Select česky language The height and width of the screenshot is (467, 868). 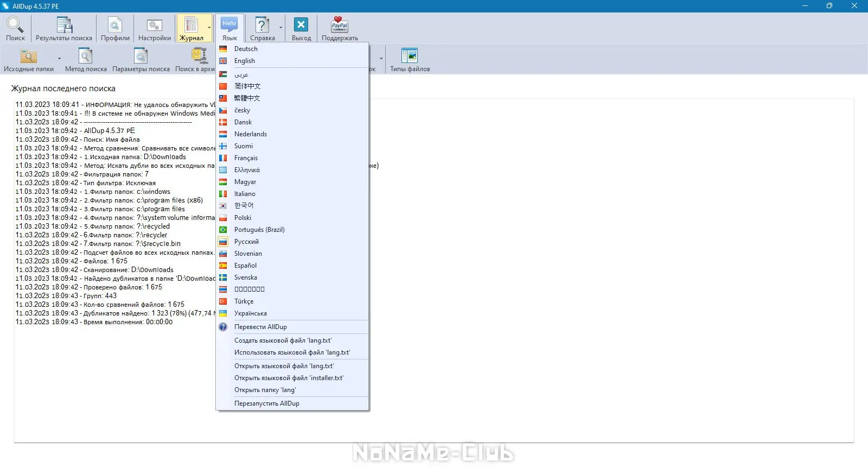292,110
